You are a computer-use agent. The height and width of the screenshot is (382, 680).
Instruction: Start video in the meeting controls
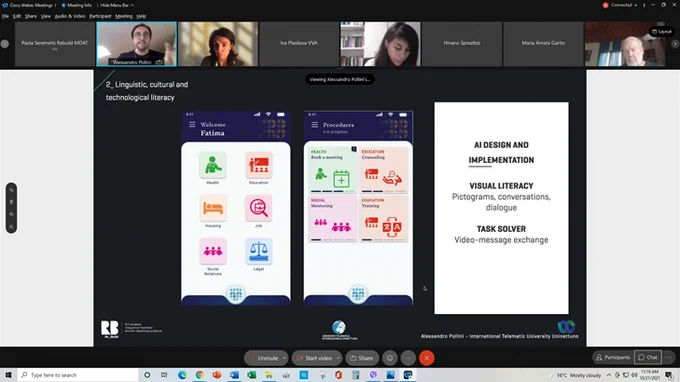click(x=314, y=358)
